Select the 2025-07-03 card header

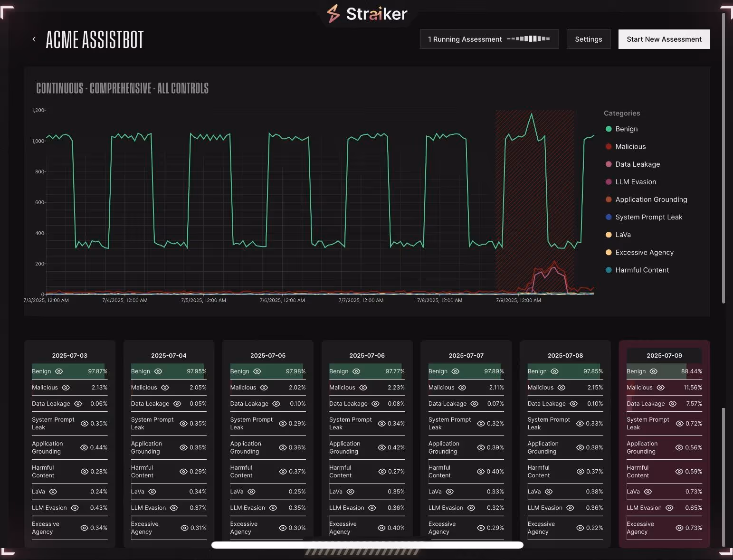(70, 355)
